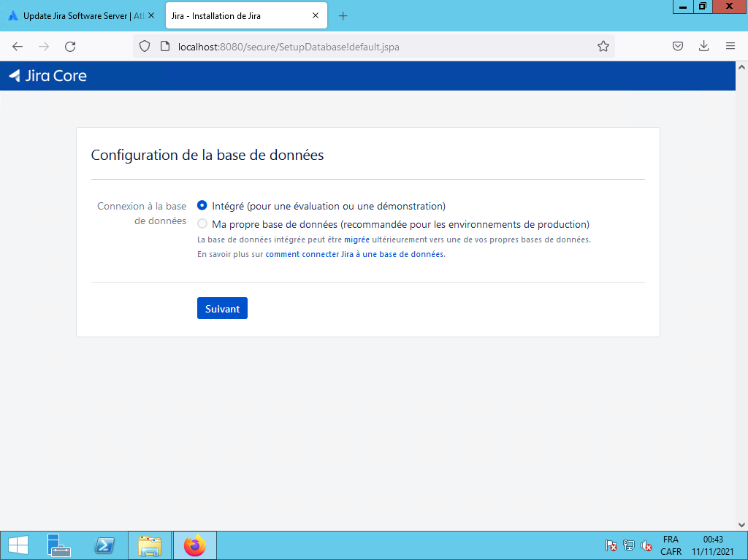748x560 pixels.
Task: Open the migrée link
Action: pos(356,239)
